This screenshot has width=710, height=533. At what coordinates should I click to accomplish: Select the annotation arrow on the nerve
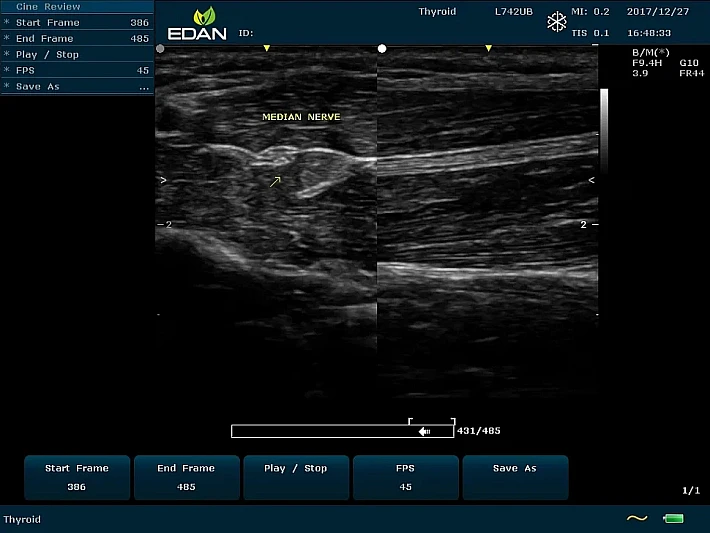click(275, 181)
